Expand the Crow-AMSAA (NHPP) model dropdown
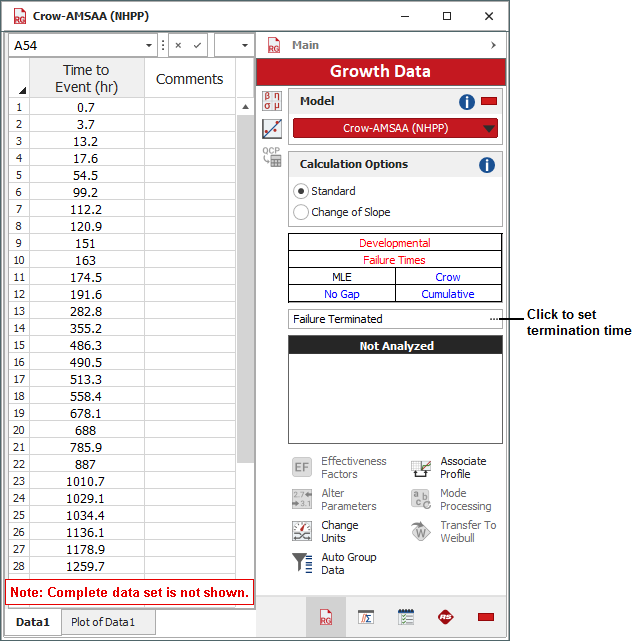635x641 pixels. 488,128
